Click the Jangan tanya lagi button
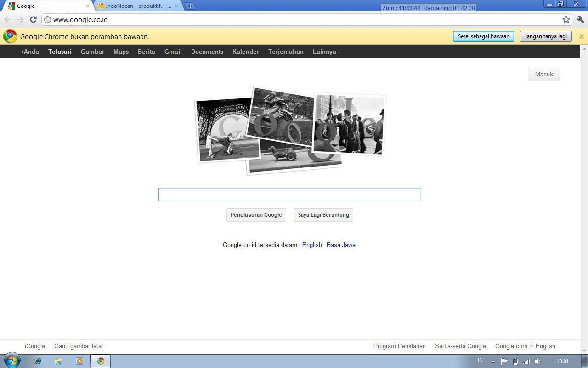588x368 pixels. [546, 36]
